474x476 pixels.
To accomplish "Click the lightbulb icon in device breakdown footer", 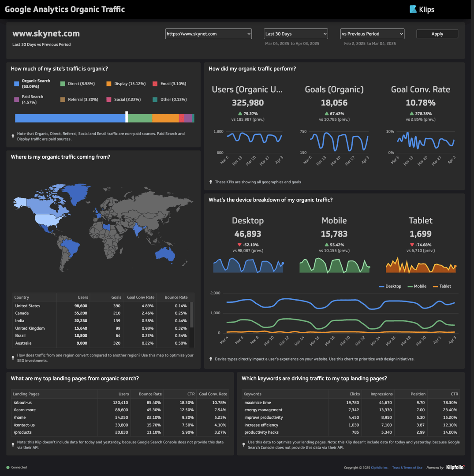I will point(210,359).
